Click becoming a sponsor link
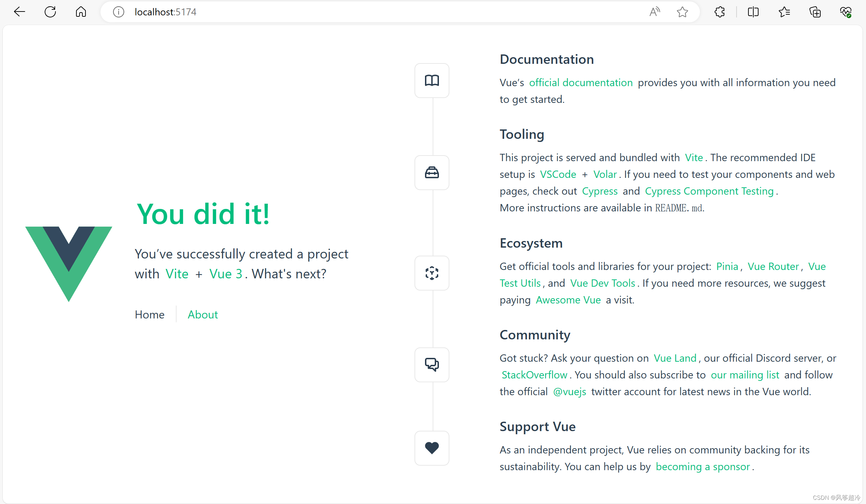The width and height of the screenshot is (866, 504). [x=703, y=467]
